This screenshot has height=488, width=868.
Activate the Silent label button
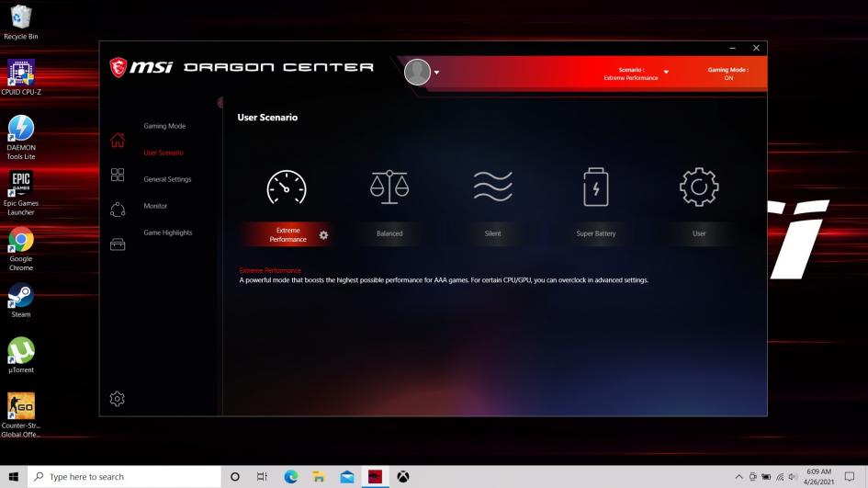(x=492, y=233)
